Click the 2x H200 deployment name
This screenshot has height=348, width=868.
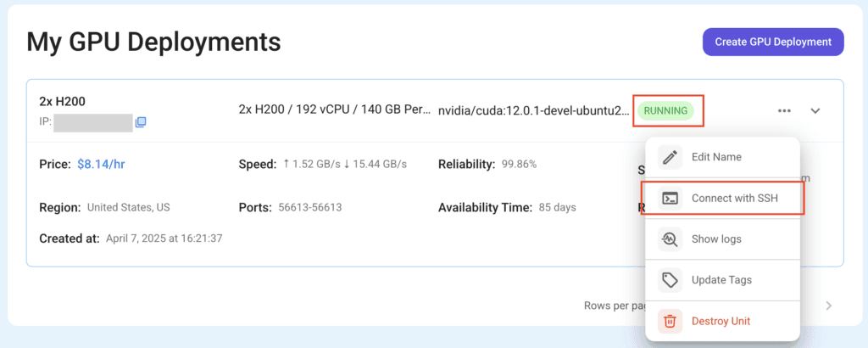coord(62,101)
